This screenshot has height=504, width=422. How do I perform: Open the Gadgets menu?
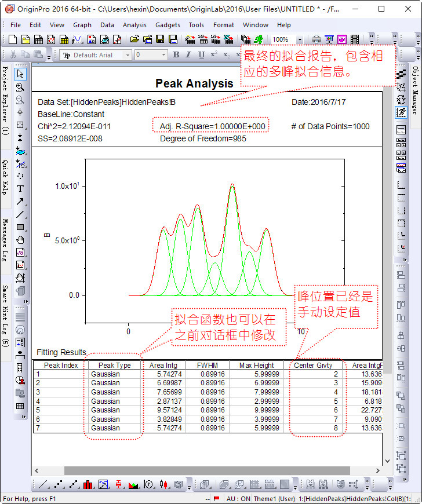168,25
